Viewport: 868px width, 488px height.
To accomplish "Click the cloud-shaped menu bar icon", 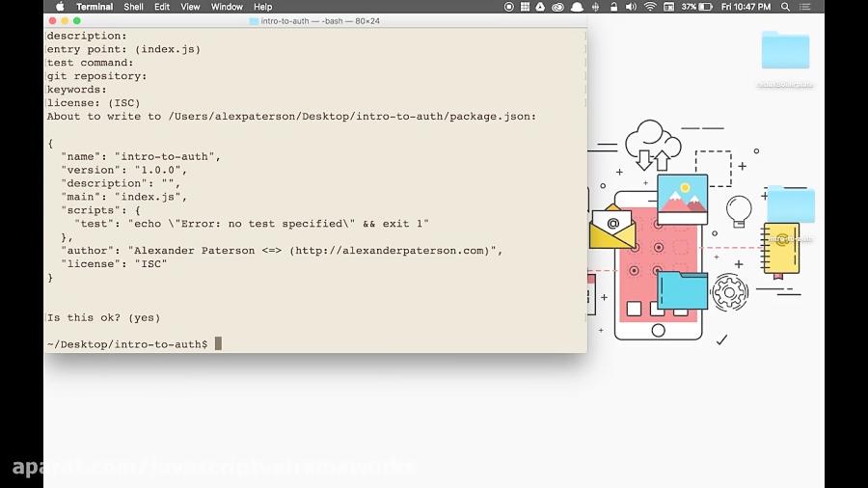I will tap(577, 7).
